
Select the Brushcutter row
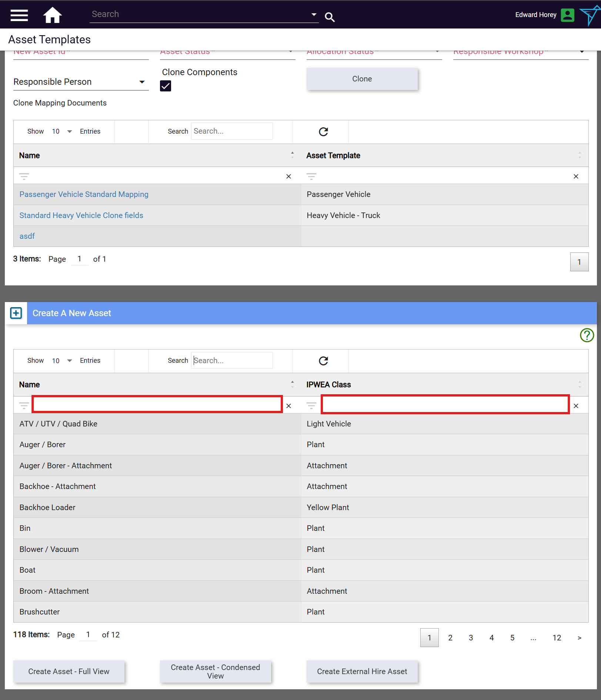[x=301, y=612]
